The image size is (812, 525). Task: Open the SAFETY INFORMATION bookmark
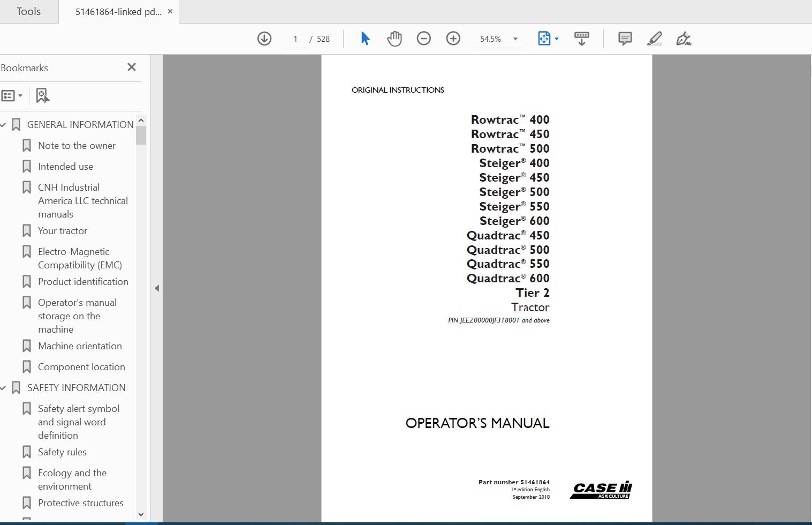click(77, 388)
